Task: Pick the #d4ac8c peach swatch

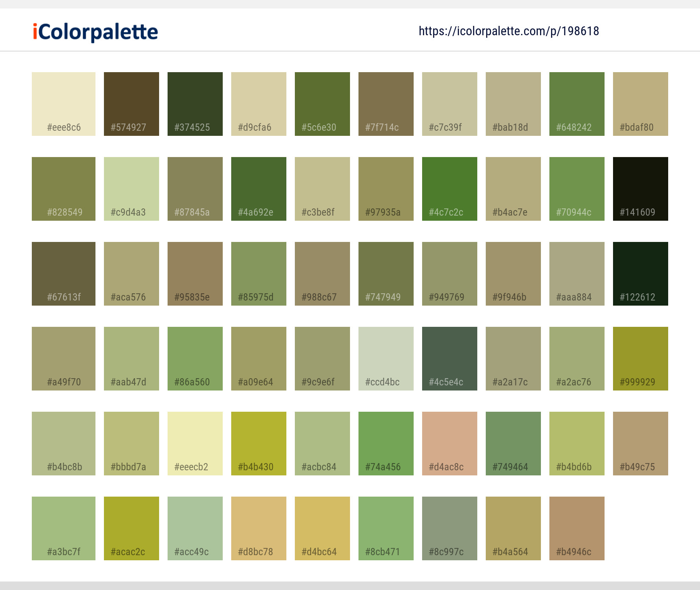Action: pos(450,444)
